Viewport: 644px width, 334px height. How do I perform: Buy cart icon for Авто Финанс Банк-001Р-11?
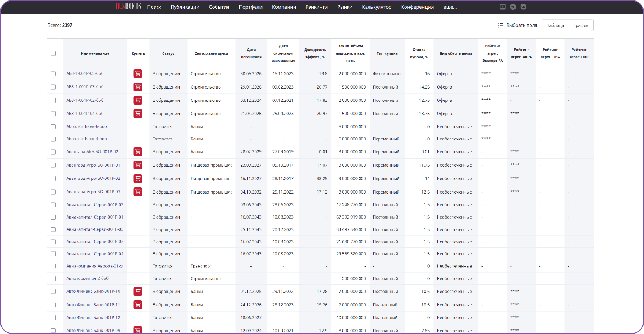click(138, 304)
